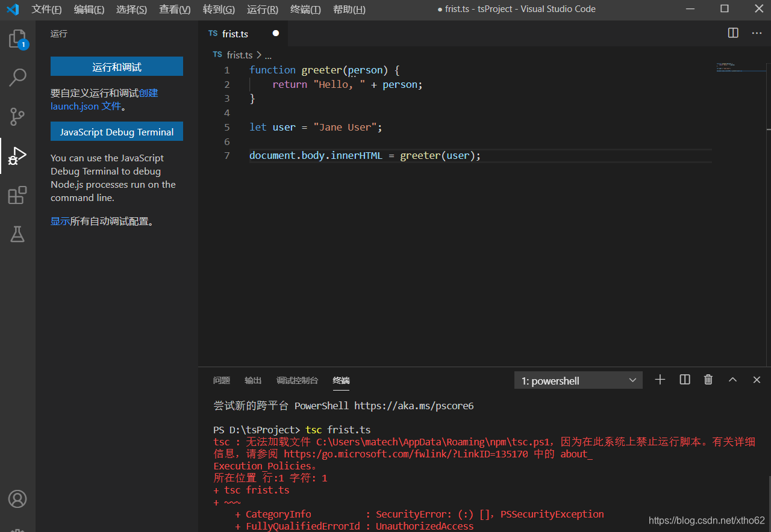Open the 终端(T) menu

click(x=305, y=9)
